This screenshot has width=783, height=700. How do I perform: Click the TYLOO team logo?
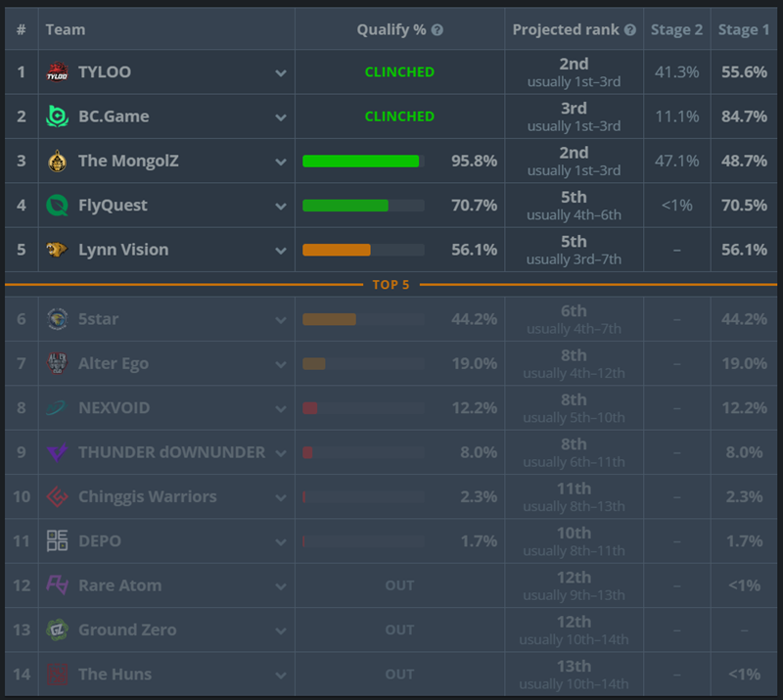[x=57, y=71]
